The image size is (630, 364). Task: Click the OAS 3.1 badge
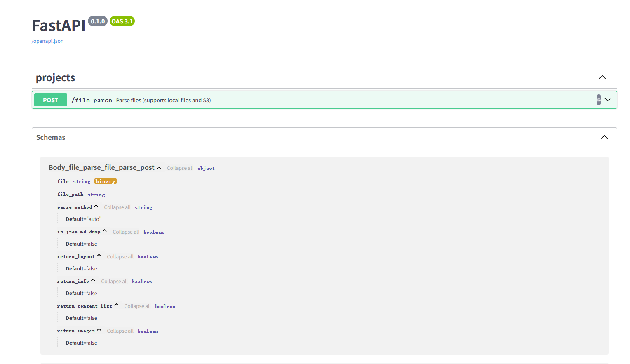coord(122,21)
